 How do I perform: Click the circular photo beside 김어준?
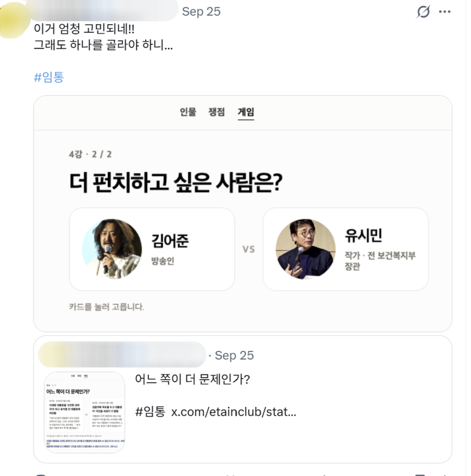tap(112, 249)
